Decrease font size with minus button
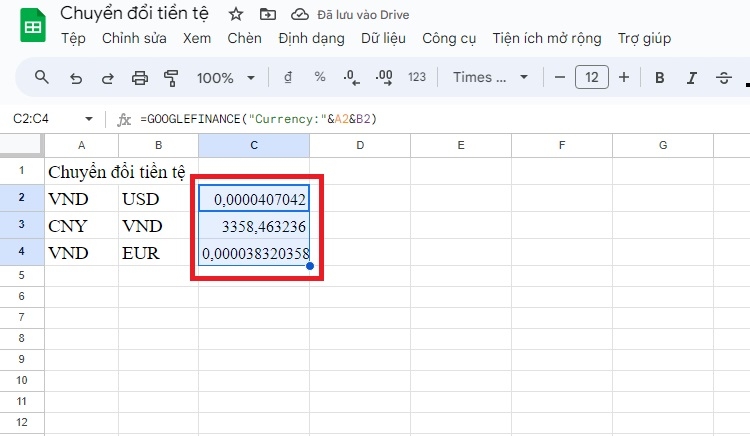Viewport: 750px width, 436px height. pos(560,77)
